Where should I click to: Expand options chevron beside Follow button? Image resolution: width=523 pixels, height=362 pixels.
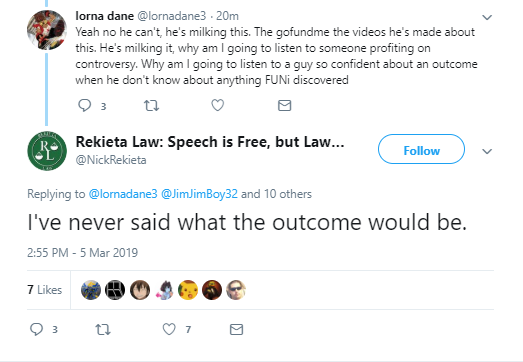coord(487,151)
